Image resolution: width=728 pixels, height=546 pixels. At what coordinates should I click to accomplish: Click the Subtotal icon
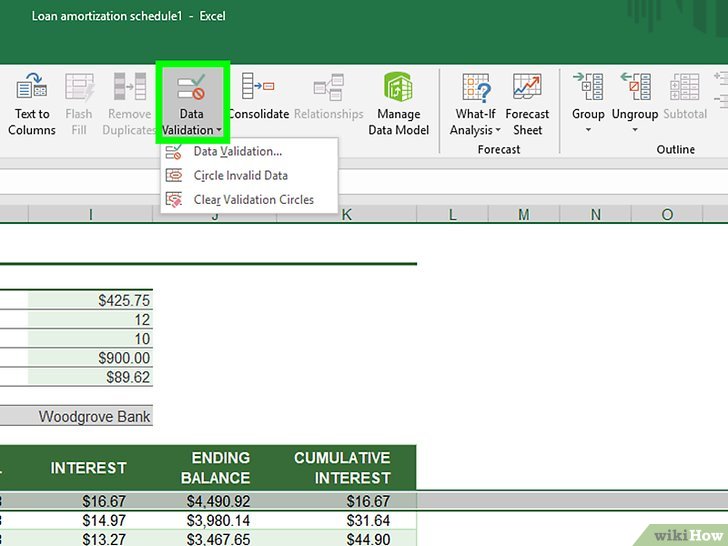tap(685, 87)
